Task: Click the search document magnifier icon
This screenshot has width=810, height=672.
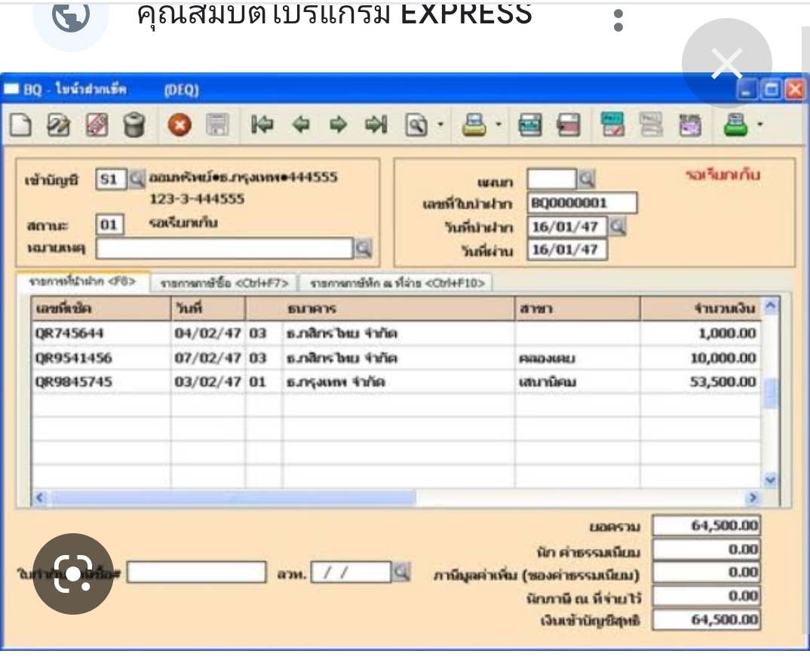Action: click(x=416, y=125)
